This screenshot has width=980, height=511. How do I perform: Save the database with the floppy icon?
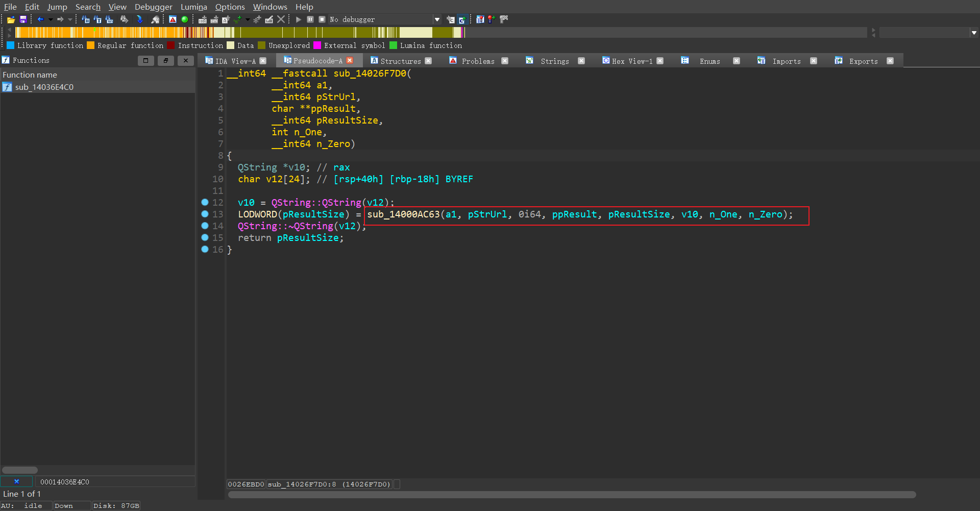[x=23, y=19]
